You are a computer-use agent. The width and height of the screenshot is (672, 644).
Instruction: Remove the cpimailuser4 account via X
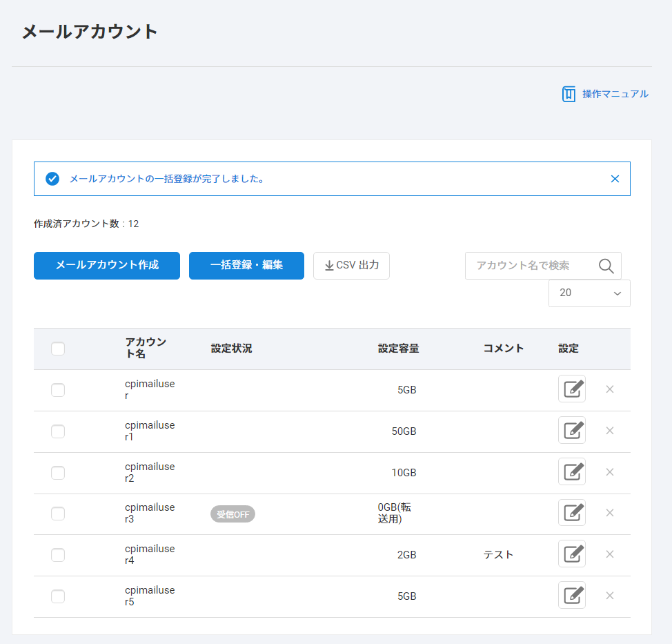[609, 554]
